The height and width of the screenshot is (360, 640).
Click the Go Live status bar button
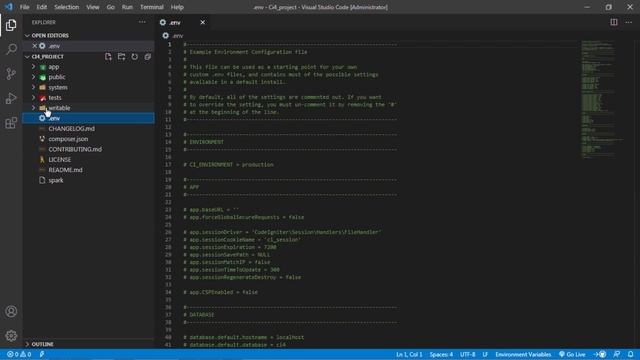point(572,354)
